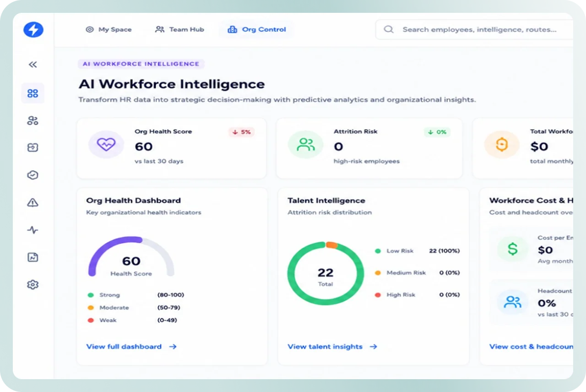Click the Moderate (50-79) legend row
Image resolution: width=586 pixels, height=392 pixels.
[x=135, y=308]
